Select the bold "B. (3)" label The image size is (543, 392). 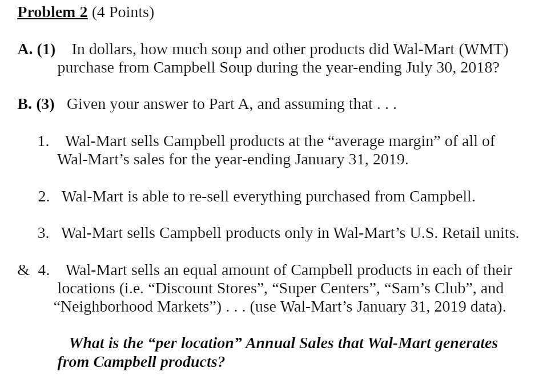click(36, 104)
